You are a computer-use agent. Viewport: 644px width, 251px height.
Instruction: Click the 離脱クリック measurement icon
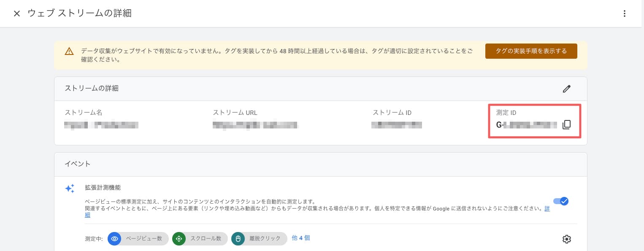coord(238,239)
